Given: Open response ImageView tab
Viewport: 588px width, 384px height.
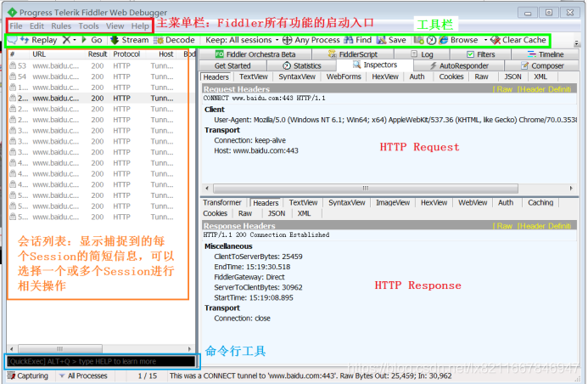Looking at the screenshot, I should [x=393, y=203].
